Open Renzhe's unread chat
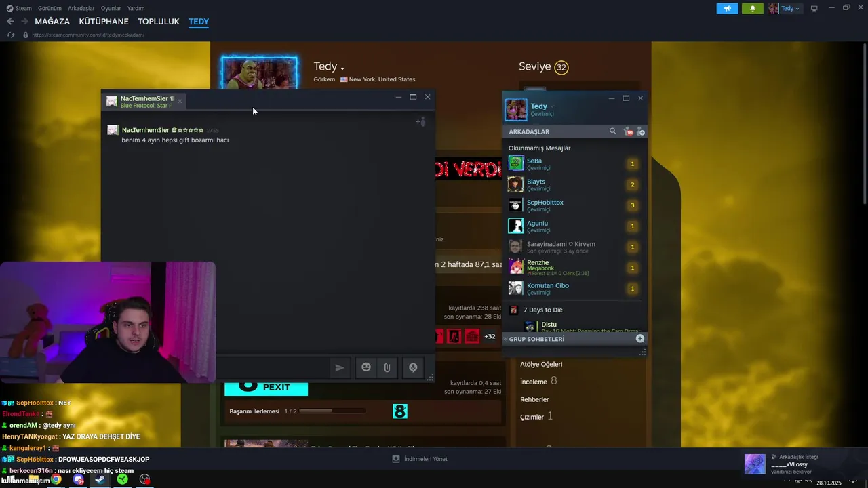This screenshot has width=868, height=488. pos(574,268)
